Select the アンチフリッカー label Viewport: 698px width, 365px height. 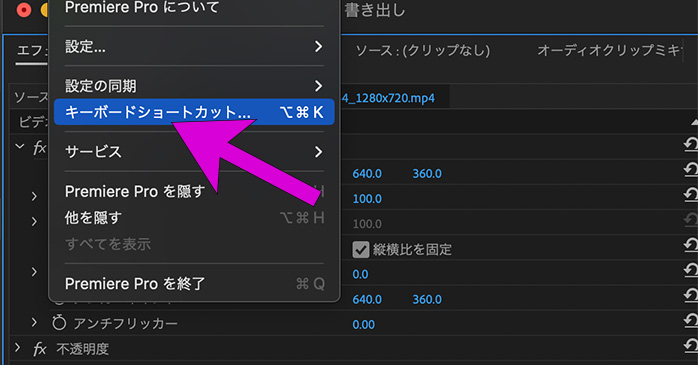126,323
